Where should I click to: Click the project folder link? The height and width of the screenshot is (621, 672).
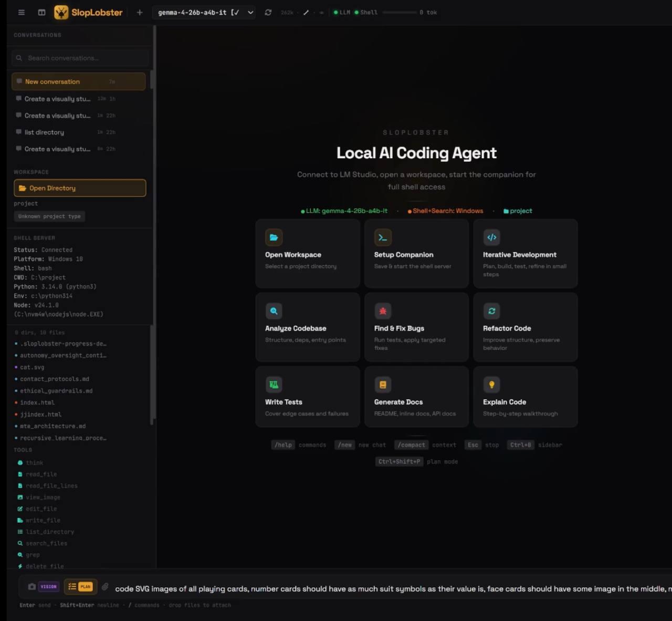click(x=518, y=211)
